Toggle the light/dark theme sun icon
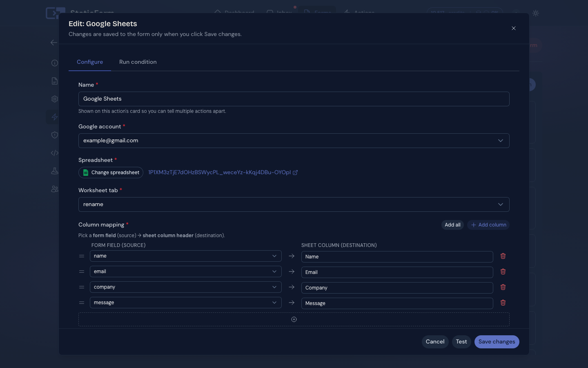Viewport: 588px width, 368px height. (536, 13)
